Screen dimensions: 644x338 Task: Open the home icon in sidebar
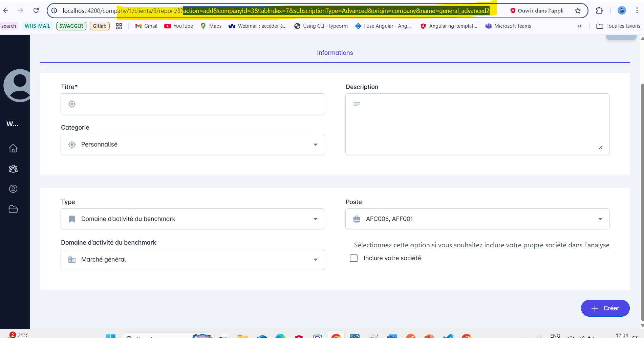[13, 148]
